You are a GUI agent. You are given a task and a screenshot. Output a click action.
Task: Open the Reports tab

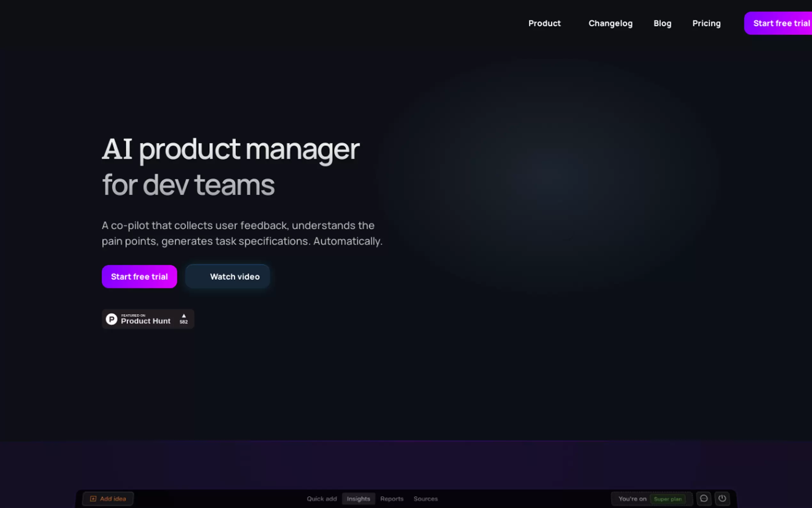(x=391, y=499)
